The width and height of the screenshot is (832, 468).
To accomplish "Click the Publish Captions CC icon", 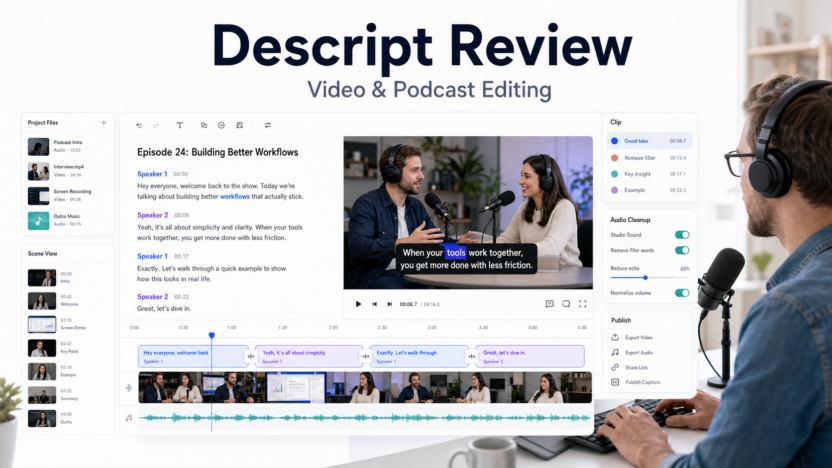I will pyautogui.click(x=615, y=382).
